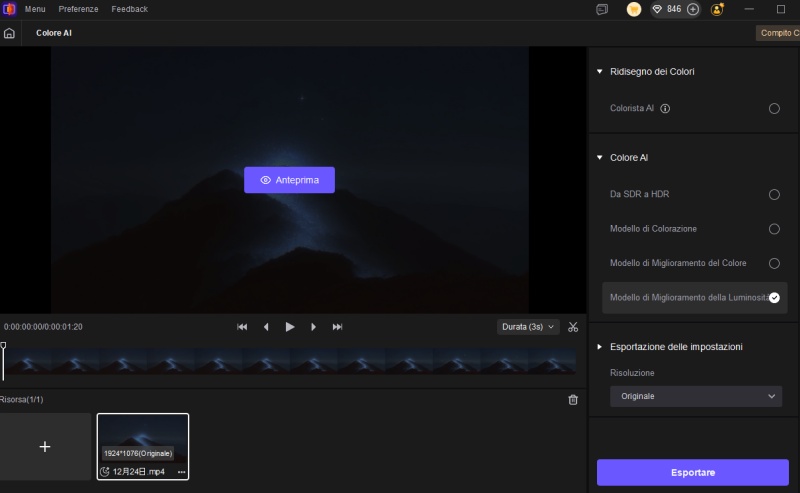The height and width of the screenshot is (493, 800).
Task: Click the home icon
Action: pos(9,33)
